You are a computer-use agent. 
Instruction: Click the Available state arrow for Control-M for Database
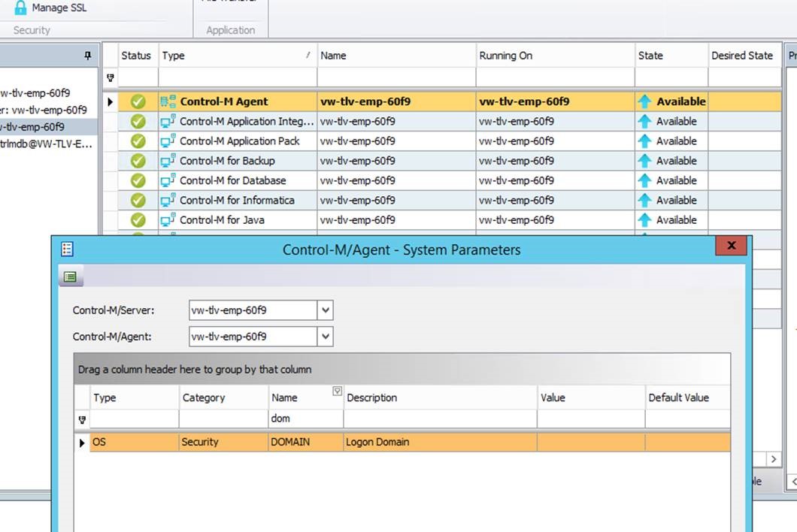click(644, 180)
